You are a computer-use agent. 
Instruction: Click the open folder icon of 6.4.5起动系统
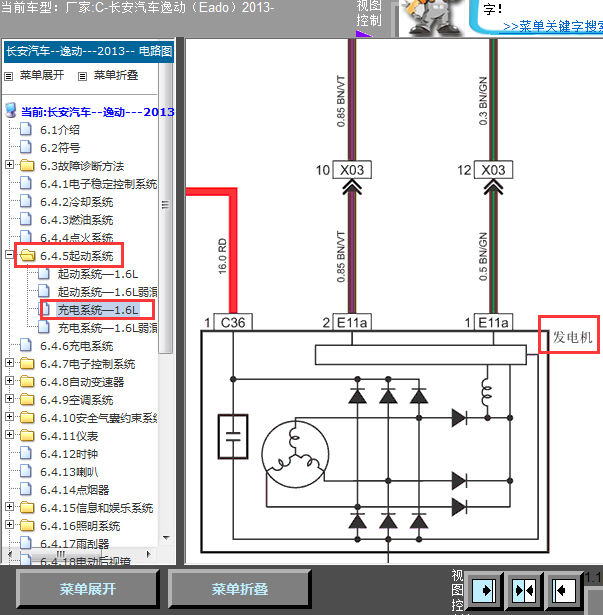pos(27,256)
